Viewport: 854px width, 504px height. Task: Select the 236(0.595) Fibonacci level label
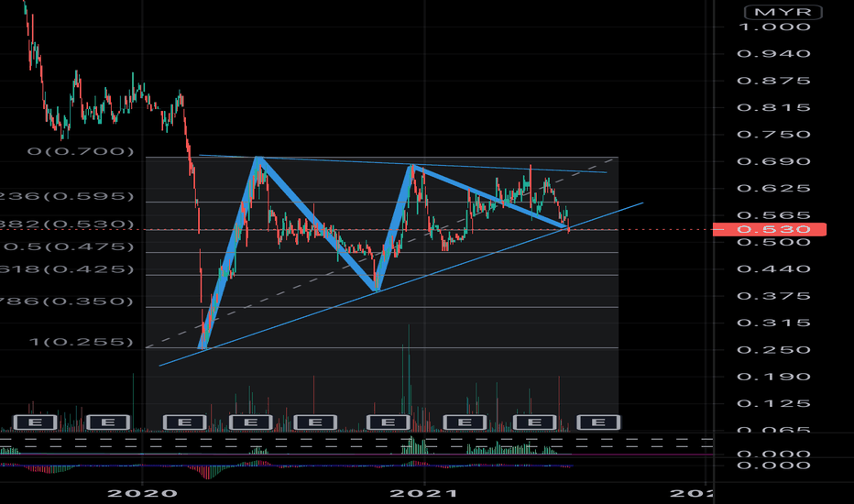(67, 196)
